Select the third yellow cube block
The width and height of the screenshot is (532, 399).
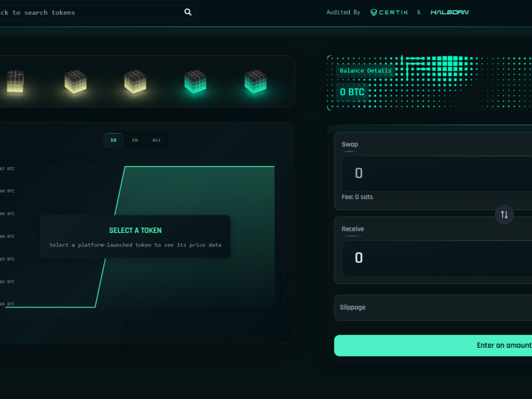(x=135, y=81)
